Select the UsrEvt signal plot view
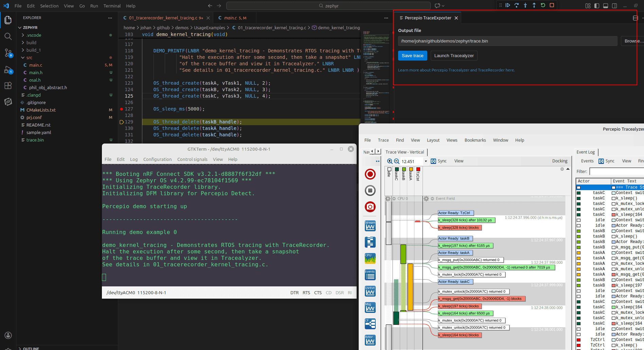 click(x=370, y=291)
